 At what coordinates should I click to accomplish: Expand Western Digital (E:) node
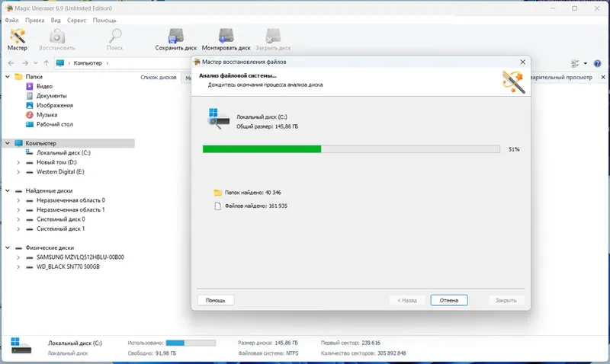(x=18, y=171)
